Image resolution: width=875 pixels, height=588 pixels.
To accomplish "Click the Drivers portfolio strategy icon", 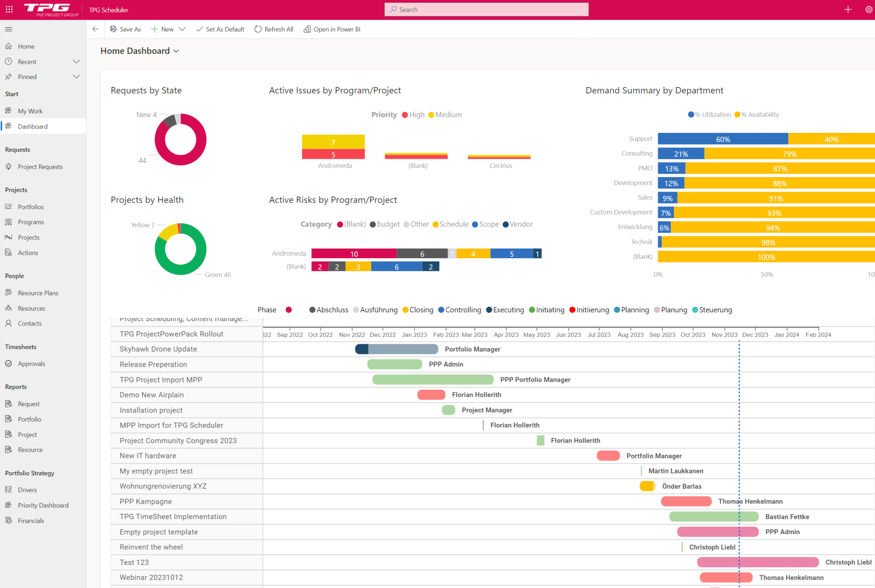I will (x=9, y=490).
